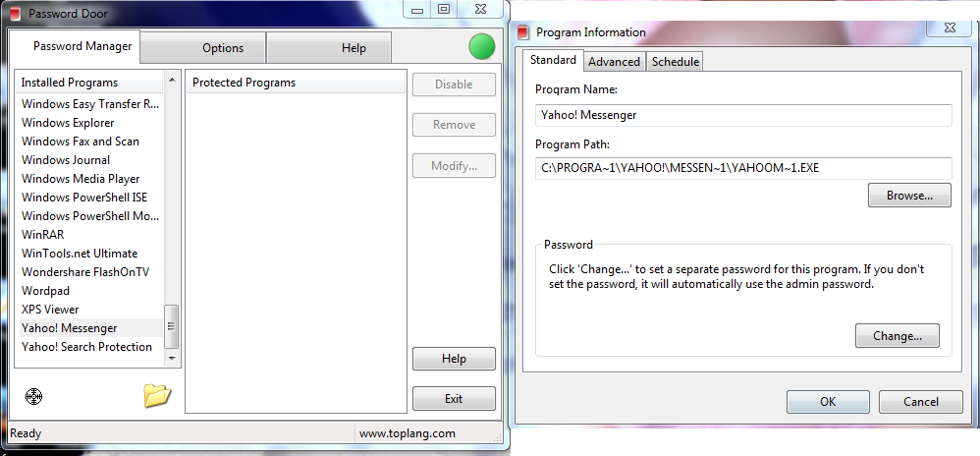The height and width of the screenshot is (456, 980).
Task: Select WinRAR from Installed Programs
Action: (x=42, y=235)
